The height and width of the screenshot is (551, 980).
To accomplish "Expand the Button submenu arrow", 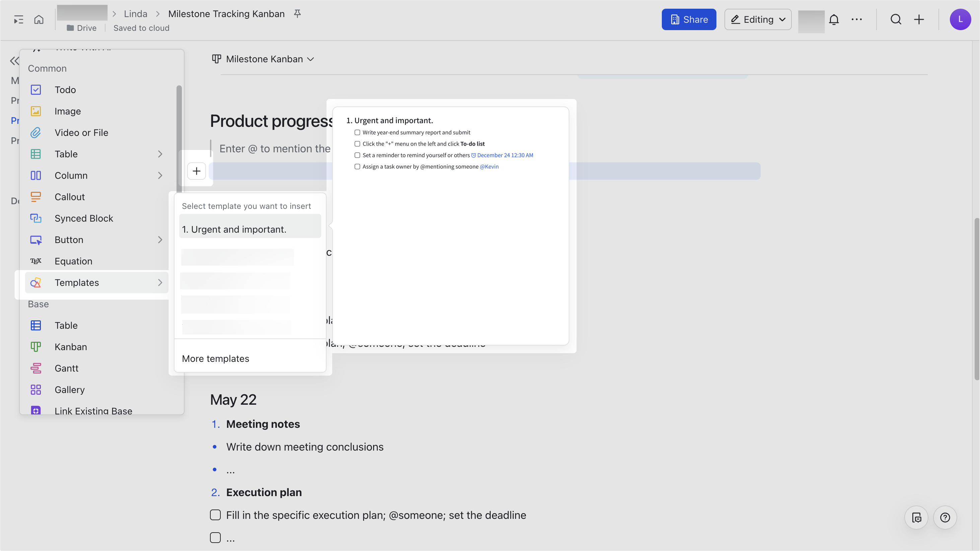I will pyautogui.click(x=160, y=240).
